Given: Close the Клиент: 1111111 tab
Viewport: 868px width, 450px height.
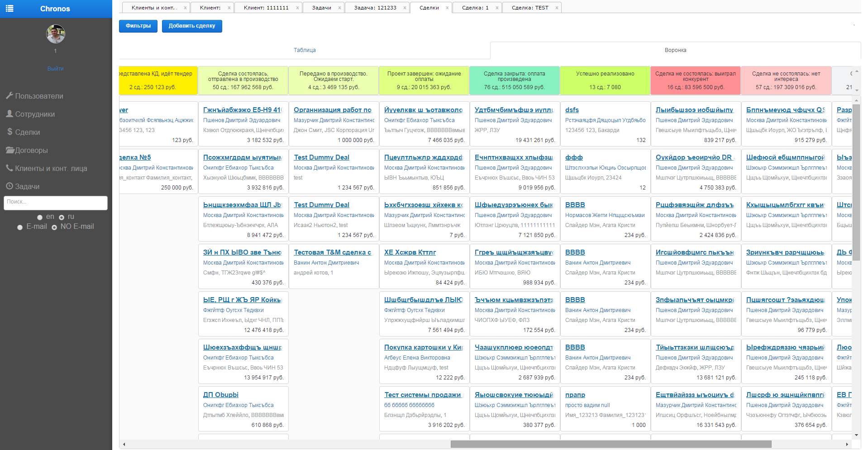Looking at the screenshot, I should point(297,8).
